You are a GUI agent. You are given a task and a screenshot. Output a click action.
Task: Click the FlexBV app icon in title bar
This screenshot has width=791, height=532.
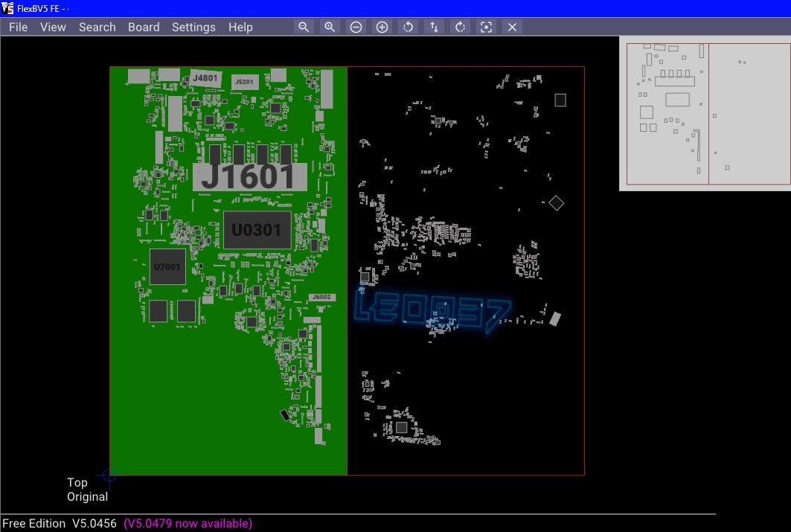click(7, 8)
